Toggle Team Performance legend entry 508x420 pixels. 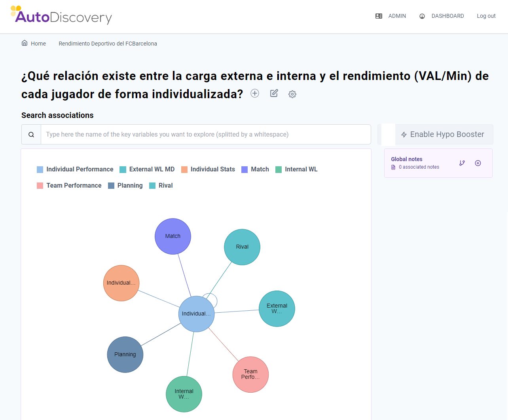click(69, 186)
